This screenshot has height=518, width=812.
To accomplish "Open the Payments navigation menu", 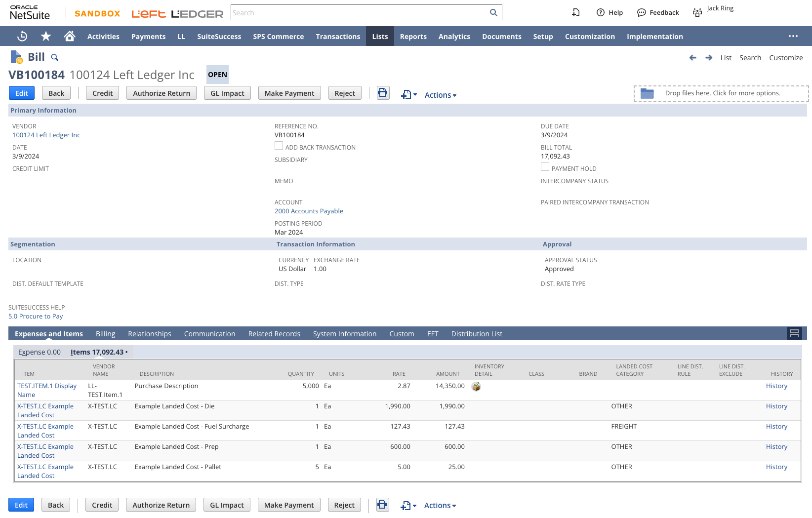I will (x=148, y=37).
